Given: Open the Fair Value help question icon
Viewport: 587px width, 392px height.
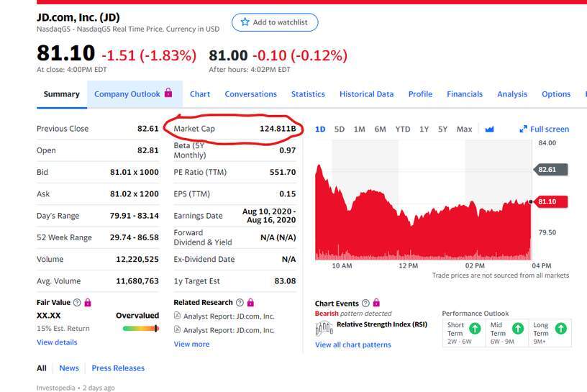Looking at the screenshot, I should (77, 303).
